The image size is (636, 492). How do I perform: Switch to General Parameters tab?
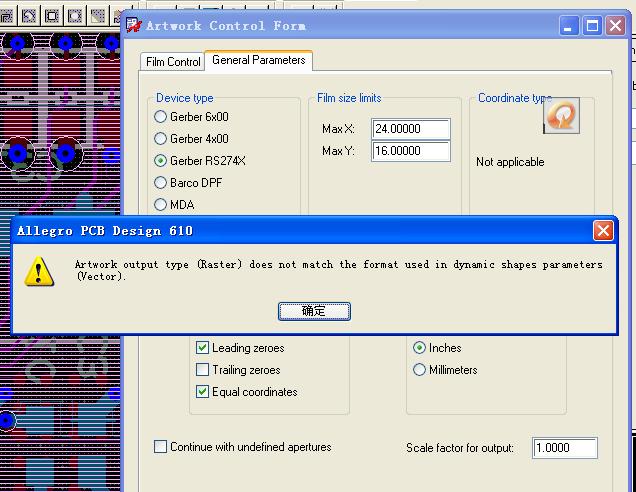click(258, 60)
